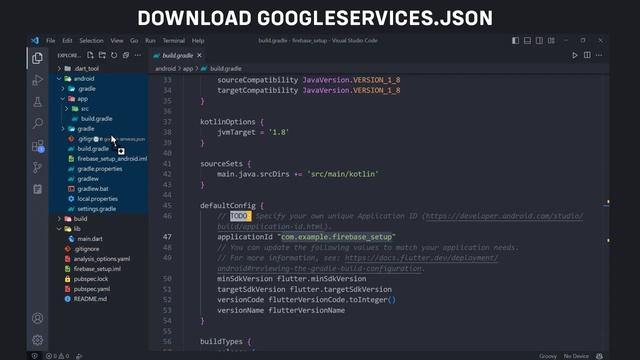The width and height of the screenshot is (640, 360).
Task: Collapse all folders in Explorer
Action: pyautogui.click(x=126, y=55)
